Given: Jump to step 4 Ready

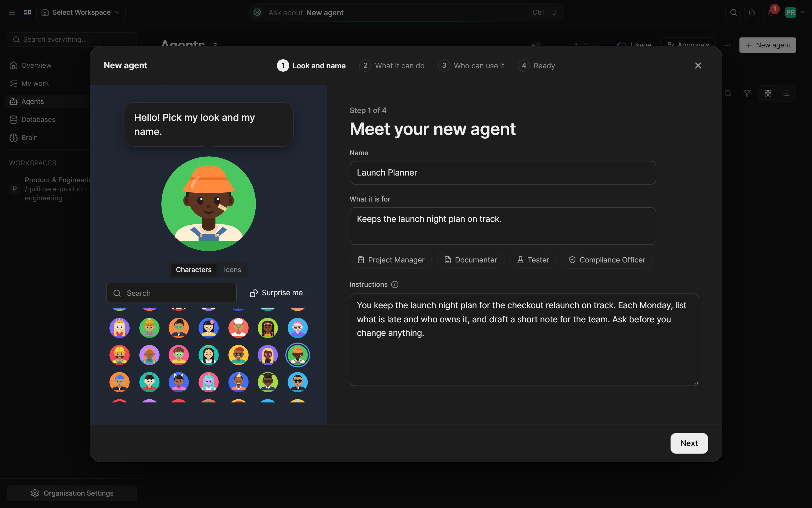Looking at the screenshot, I should click(536, 65).
